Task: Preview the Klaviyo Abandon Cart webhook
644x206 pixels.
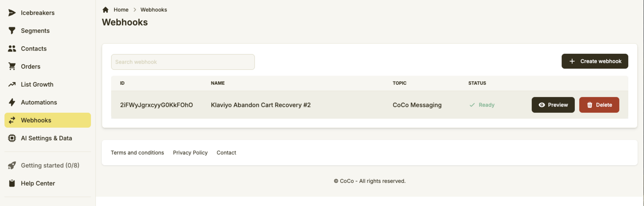Action: (x=553, y=105)
